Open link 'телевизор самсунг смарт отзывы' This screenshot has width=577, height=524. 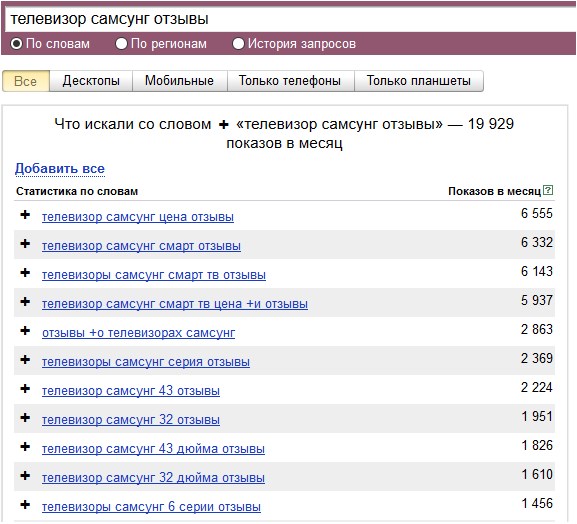pos(141,246)
